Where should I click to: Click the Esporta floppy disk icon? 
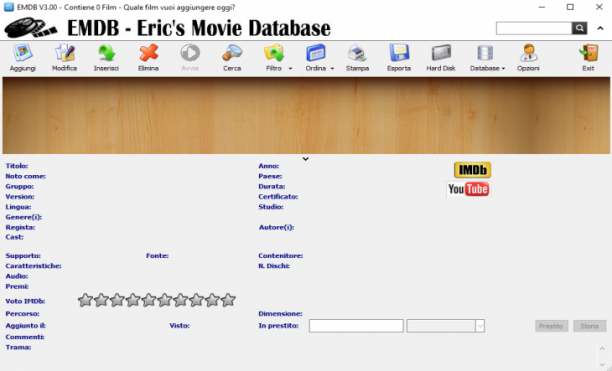pyautogui.click(x=399, y=53)
